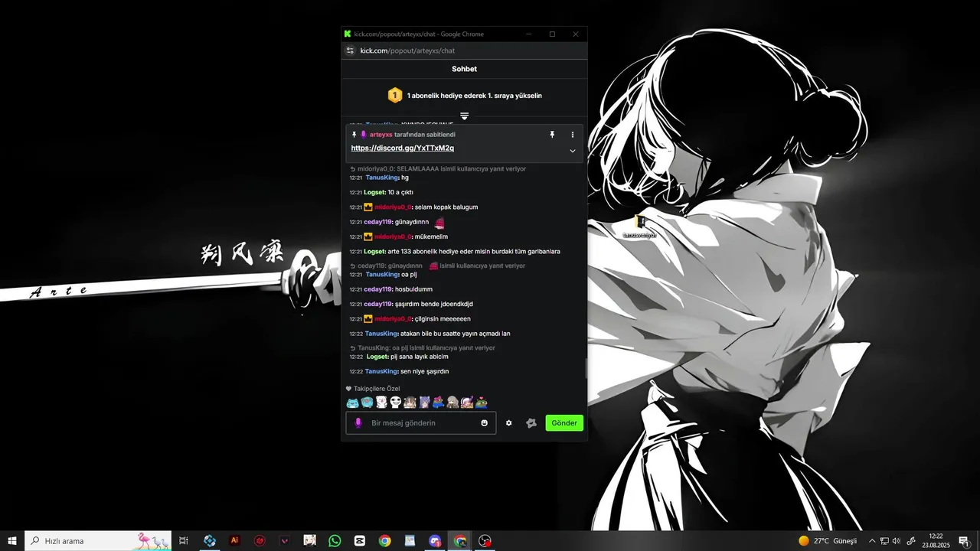Viewport: 980px width, 551px height.
Task: Select the blue bird emote with heart
Action: point(367,403)
